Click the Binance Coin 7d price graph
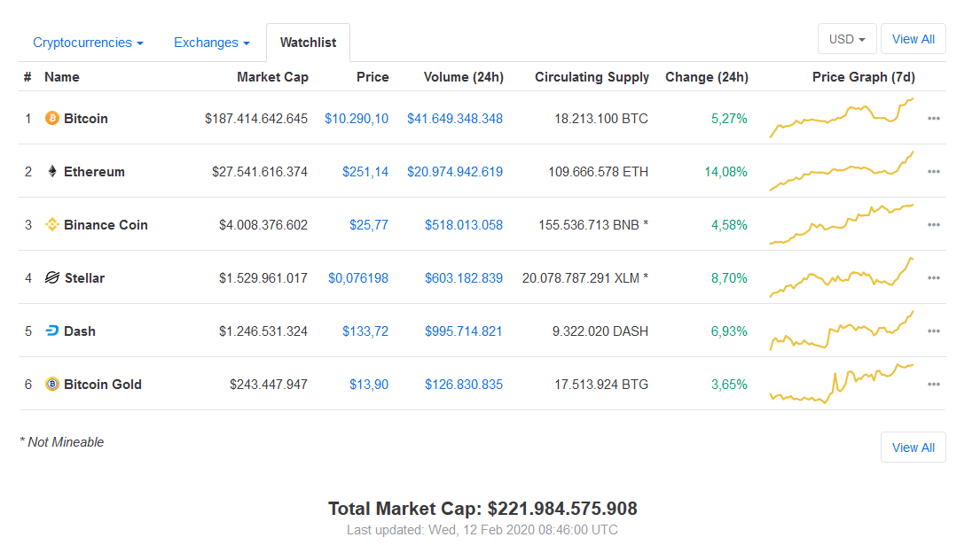 coord(842,224)
